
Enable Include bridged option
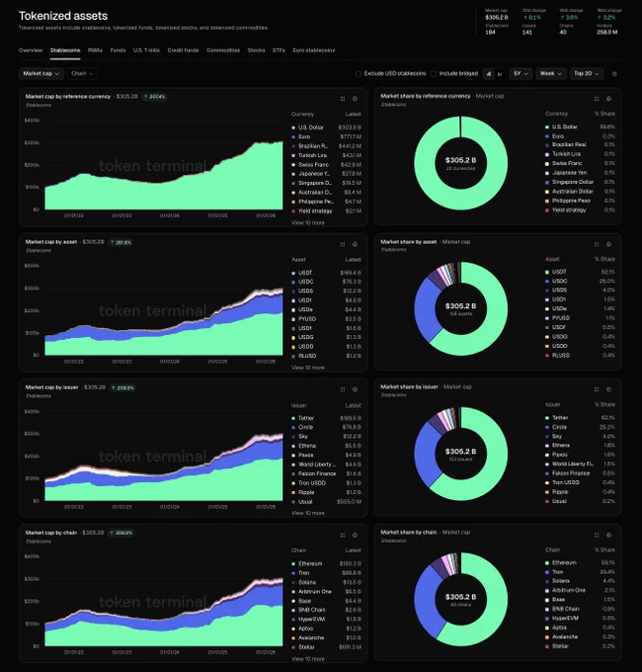(x=454, y=74)
